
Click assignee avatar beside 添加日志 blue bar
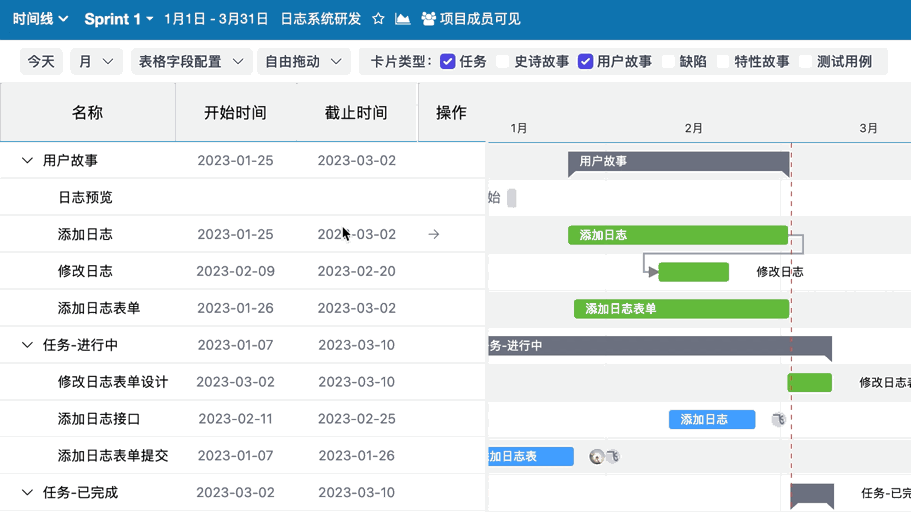point(779,419)
